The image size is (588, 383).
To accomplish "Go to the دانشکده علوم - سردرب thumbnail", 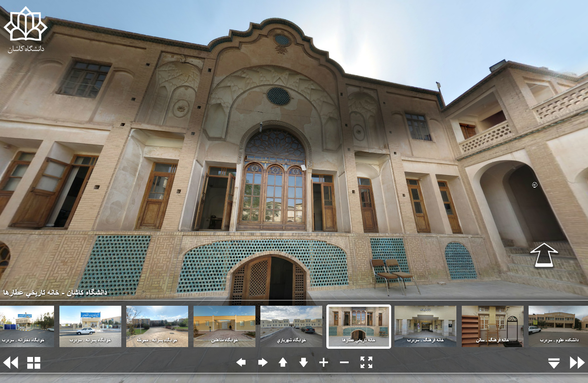I will click(558, 326).
